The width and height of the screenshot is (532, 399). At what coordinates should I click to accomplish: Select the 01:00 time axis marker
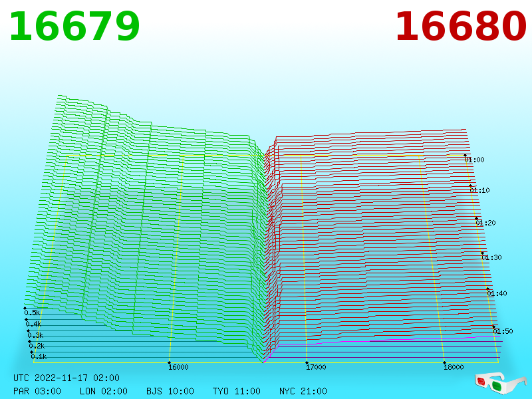tap(474, 160)
